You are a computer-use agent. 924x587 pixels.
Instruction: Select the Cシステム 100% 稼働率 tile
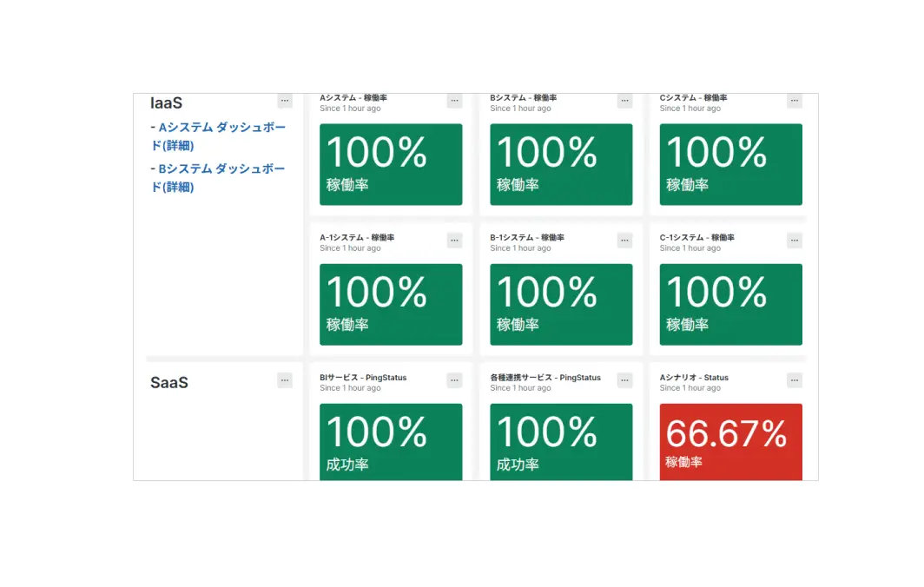point(730,164)
